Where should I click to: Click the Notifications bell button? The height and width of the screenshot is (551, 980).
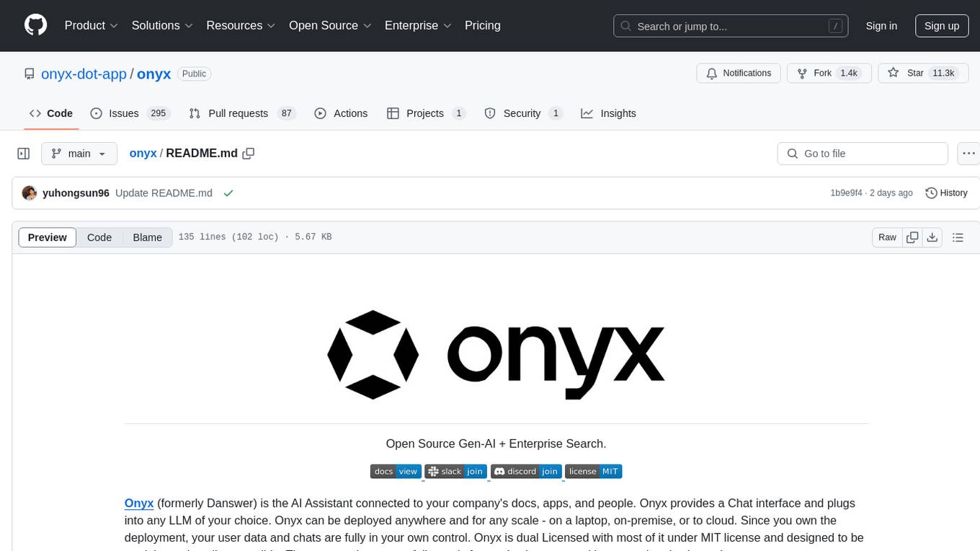coord(739,74)
